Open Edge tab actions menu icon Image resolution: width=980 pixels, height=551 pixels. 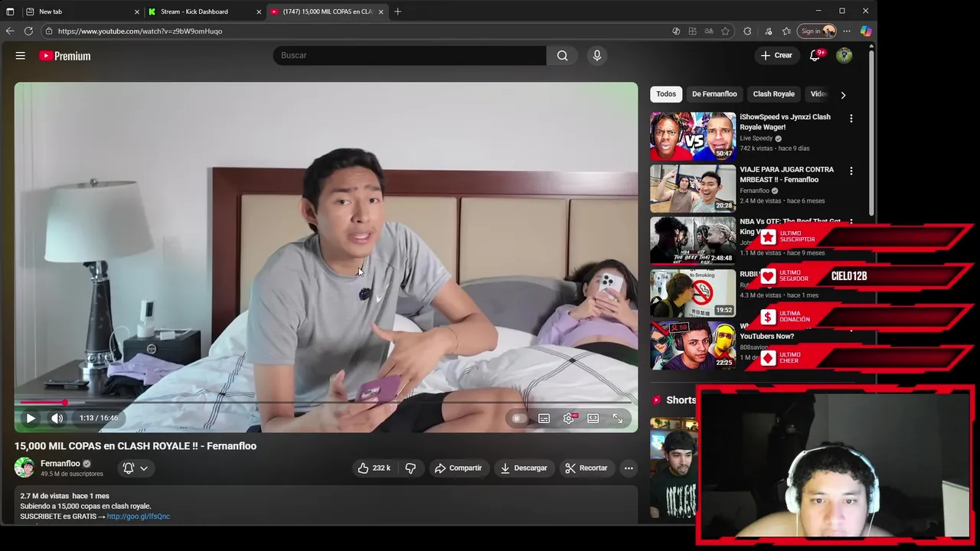point(10,11)
